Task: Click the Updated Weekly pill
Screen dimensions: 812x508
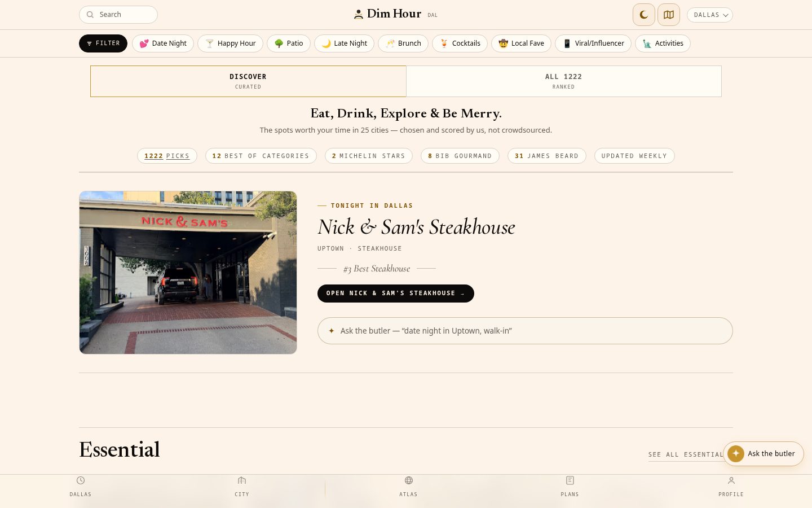Action: [x=634, y=156]
